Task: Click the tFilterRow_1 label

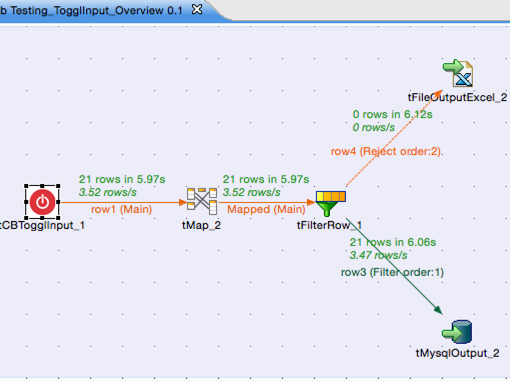Action: click(329, 225)
